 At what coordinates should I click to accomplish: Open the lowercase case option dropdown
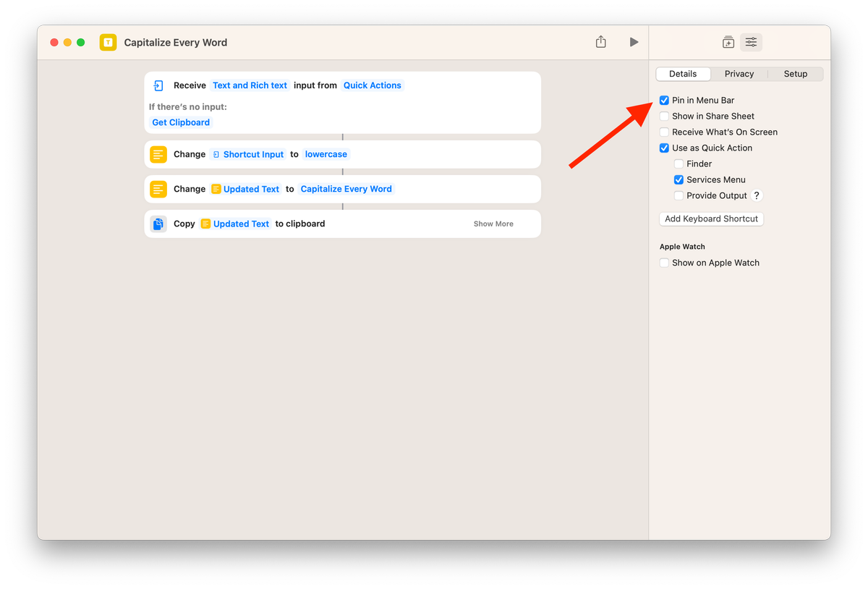(326, 153)
